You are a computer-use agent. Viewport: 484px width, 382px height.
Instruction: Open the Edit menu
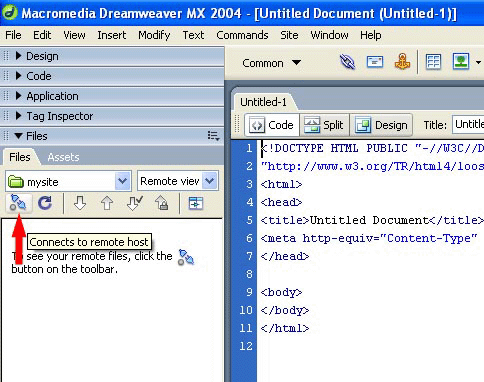[42, 35]
